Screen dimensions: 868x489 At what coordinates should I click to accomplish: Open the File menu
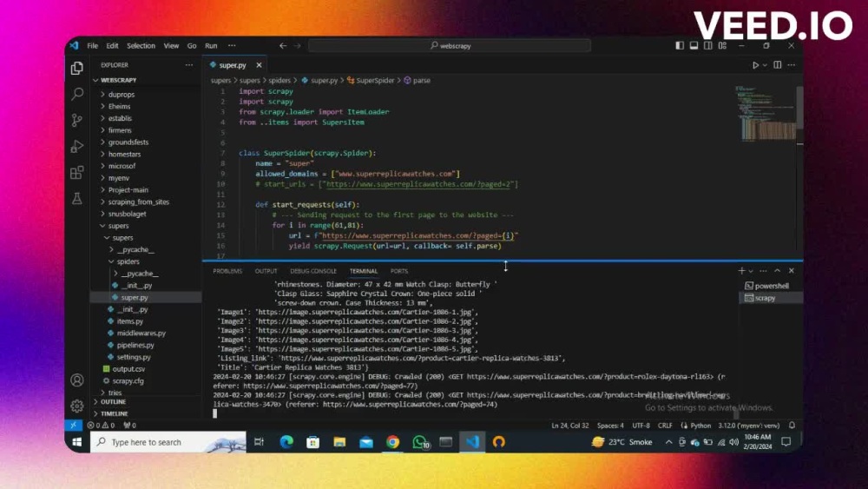pyautogui.click(x=93, y=46)
